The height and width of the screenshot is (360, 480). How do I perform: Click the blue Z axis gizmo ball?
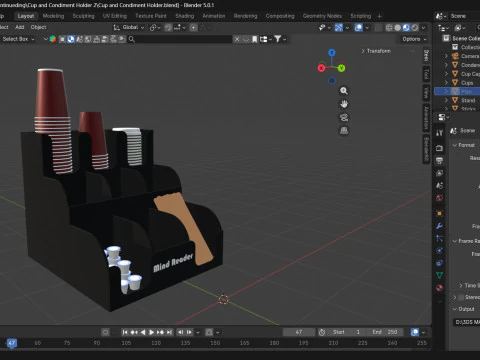point(332,52)
